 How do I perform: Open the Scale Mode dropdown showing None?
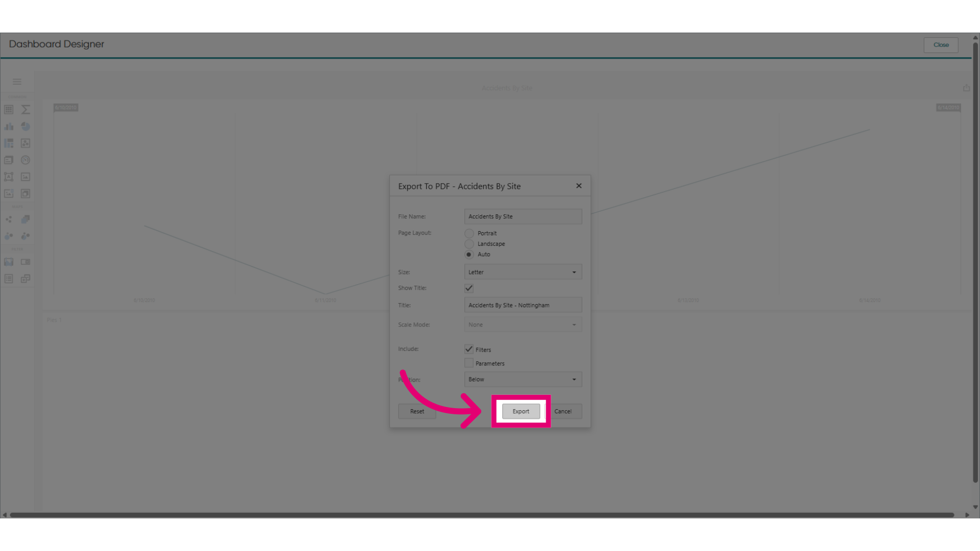click(523, 324)
